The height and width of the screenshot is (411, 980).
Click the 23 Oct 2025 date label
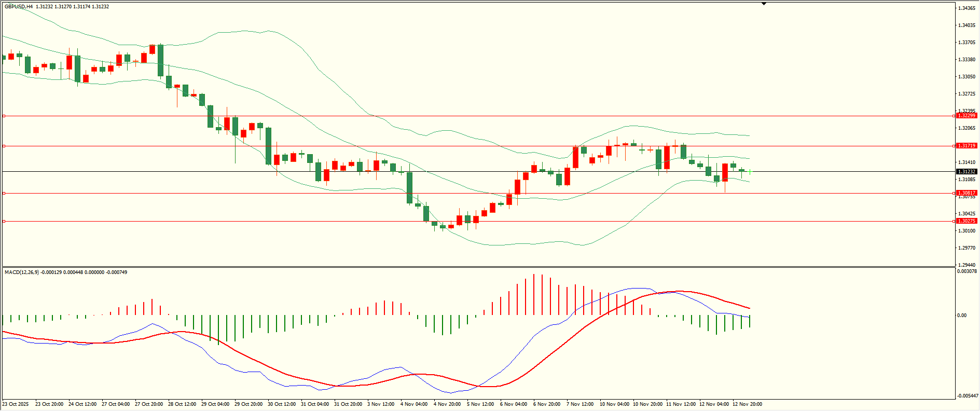tap(16, 404)
